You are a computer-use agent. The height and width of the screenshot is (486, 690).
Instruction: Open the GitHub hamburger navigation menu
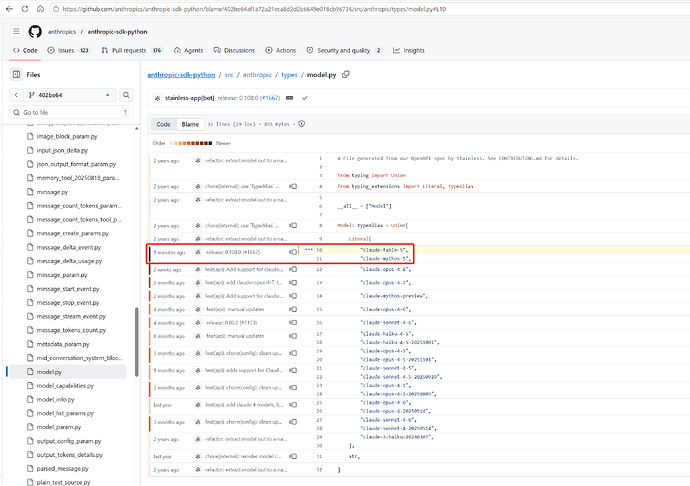[x=16, y=31]
